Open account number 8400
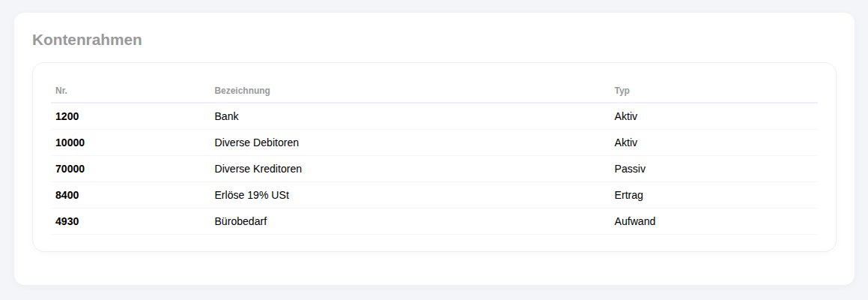This screenshot has height=300, width=868. pos(67,195)
